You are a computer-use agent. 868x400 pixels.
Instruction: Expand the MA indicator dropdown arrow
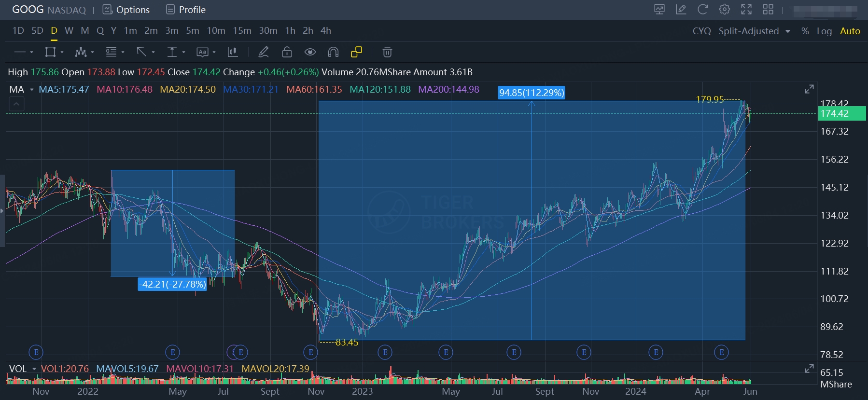[x=32, y=90]
